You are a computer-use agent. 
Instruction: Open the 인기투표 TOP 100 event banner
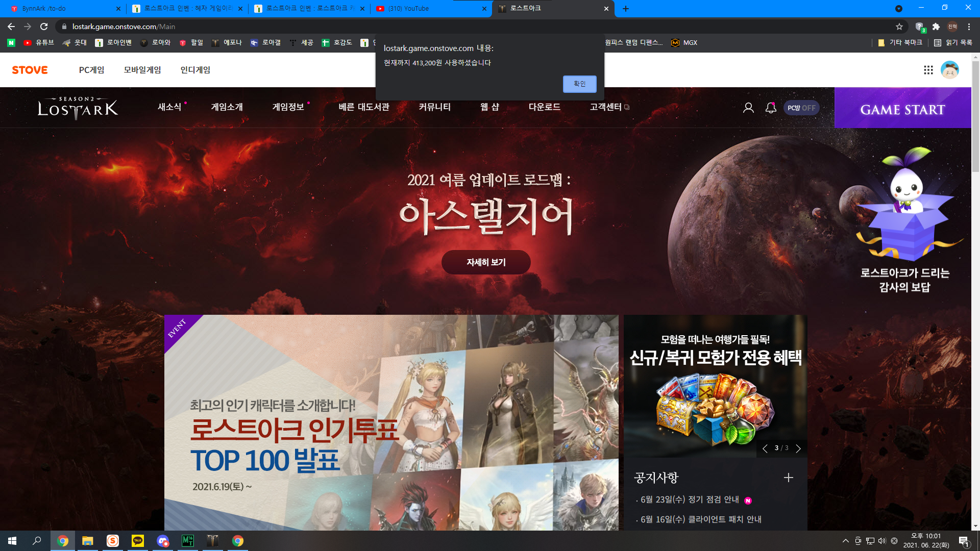[391, 422]
